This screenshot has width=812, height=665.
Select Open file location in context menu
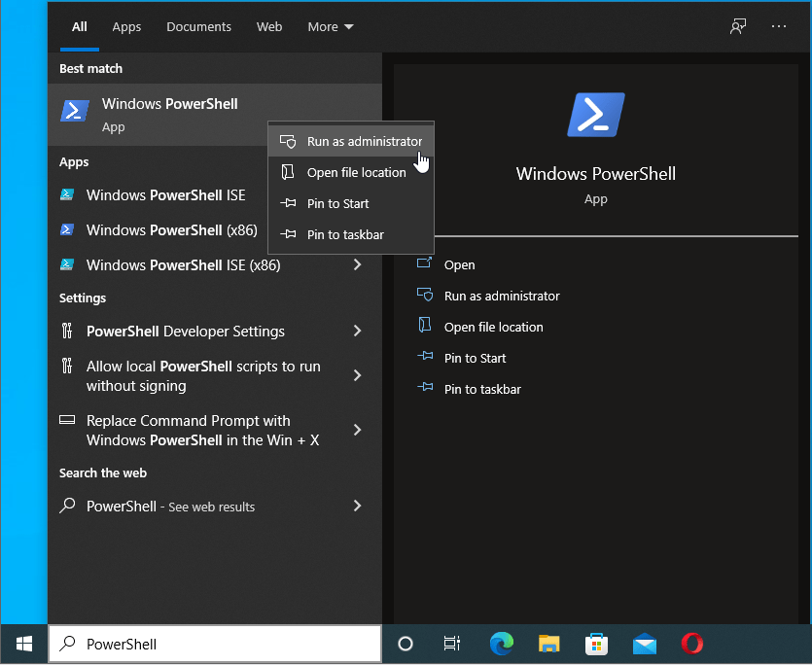(x=356, y=172)
